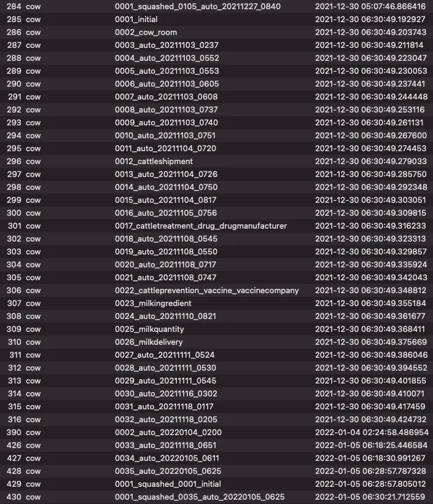
Task: Select the 0001_initial migration row
Action: tap(136, 19)
